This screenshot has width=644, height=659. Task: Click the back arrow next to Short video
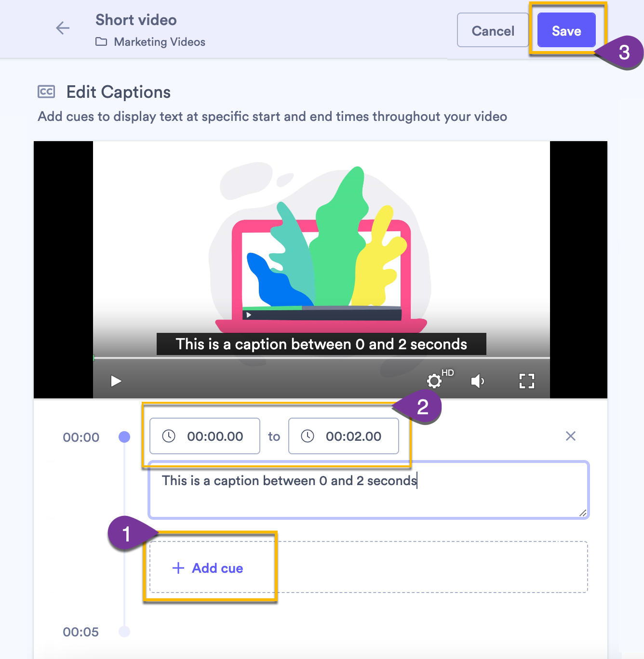[63, 28]
